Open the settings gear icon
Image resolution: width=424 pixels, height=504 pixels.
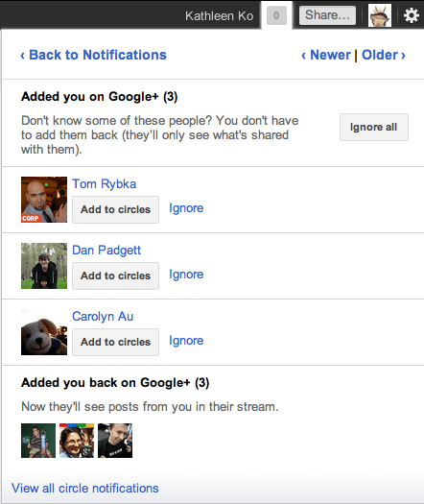412,15
